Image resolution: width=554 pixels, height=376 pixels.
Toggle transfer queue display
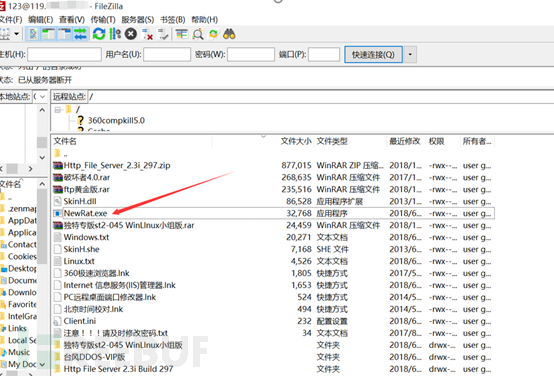tap(80, 34)
